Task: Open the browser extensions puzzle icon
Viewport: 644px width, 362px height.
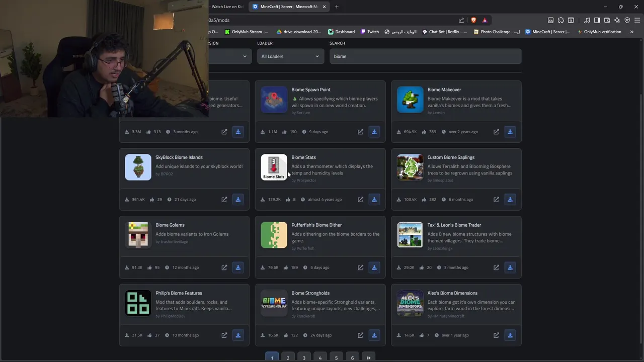Action: [561, 20]
